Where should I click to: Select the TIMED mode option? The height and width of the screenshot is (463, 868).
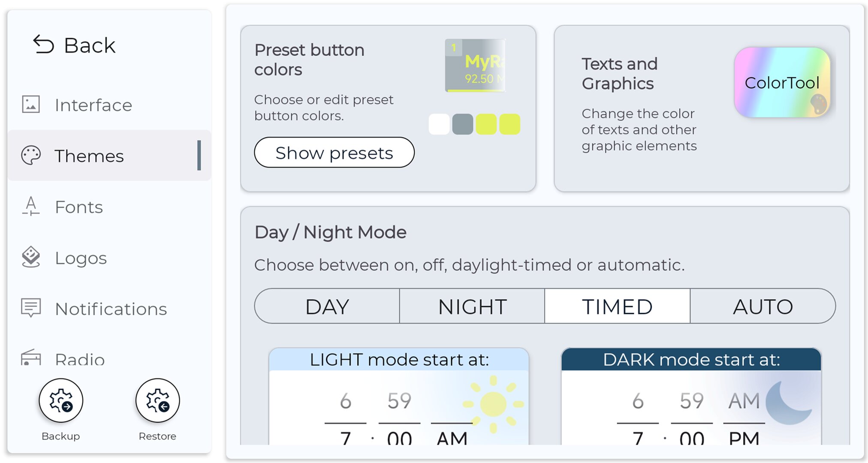(618, 306)
